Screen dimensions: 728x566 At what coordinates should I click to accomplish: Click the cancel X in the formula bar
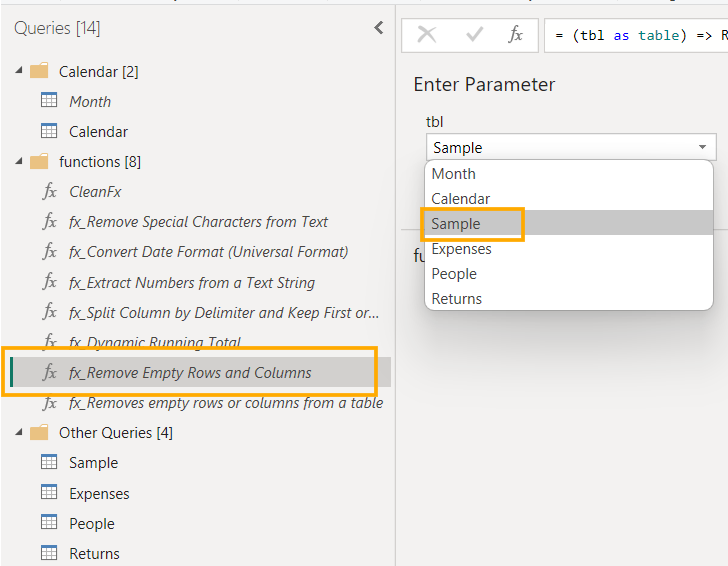(427, 35)
